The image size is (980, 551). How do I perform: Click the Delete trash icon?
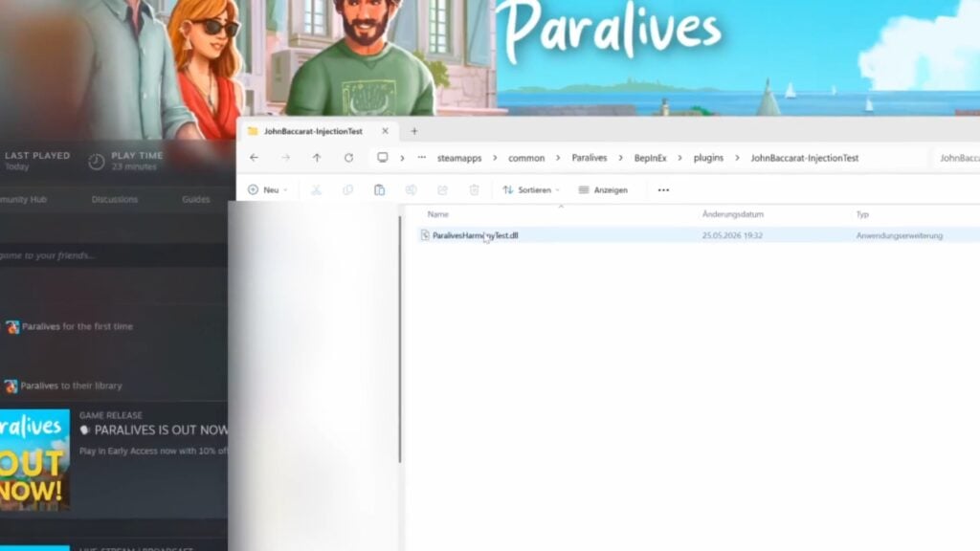474,190
